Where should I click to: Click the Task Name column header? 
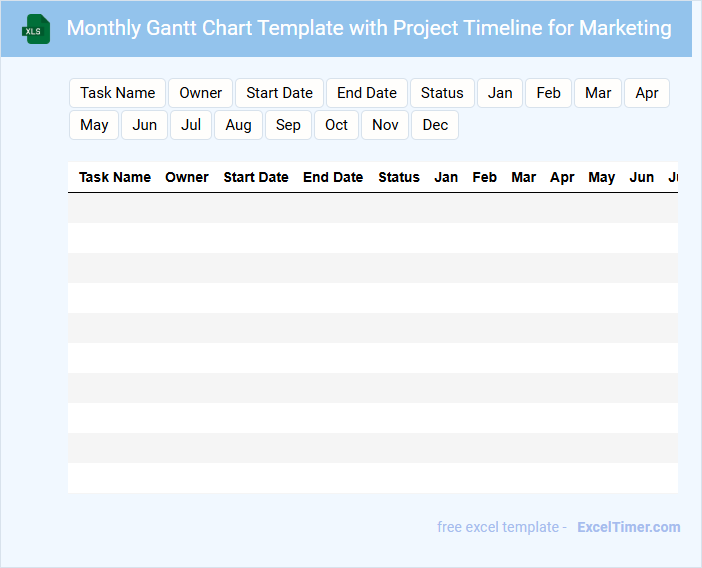click(115, 177)
